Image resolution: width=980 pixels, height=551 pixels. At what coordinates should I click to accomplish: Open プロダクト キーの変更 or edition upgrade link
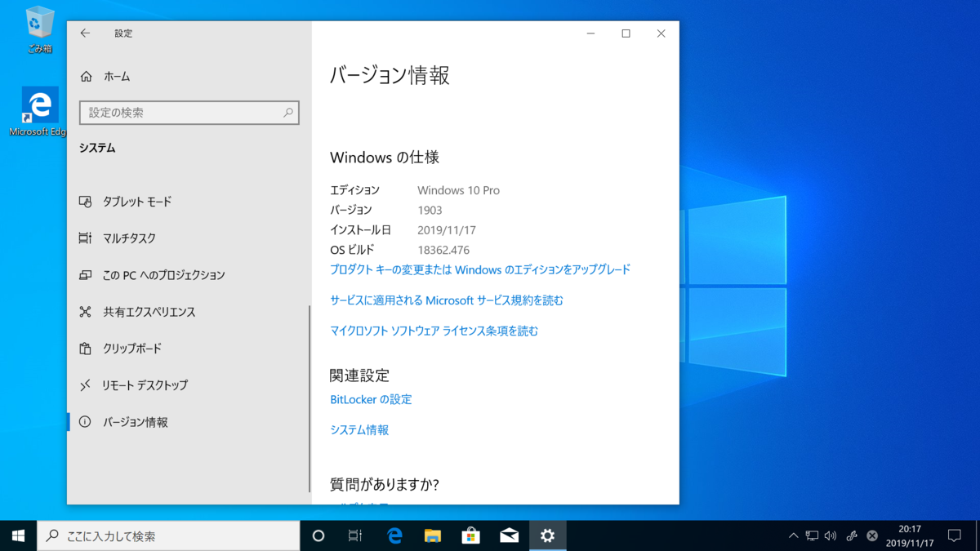pos(480,269)
